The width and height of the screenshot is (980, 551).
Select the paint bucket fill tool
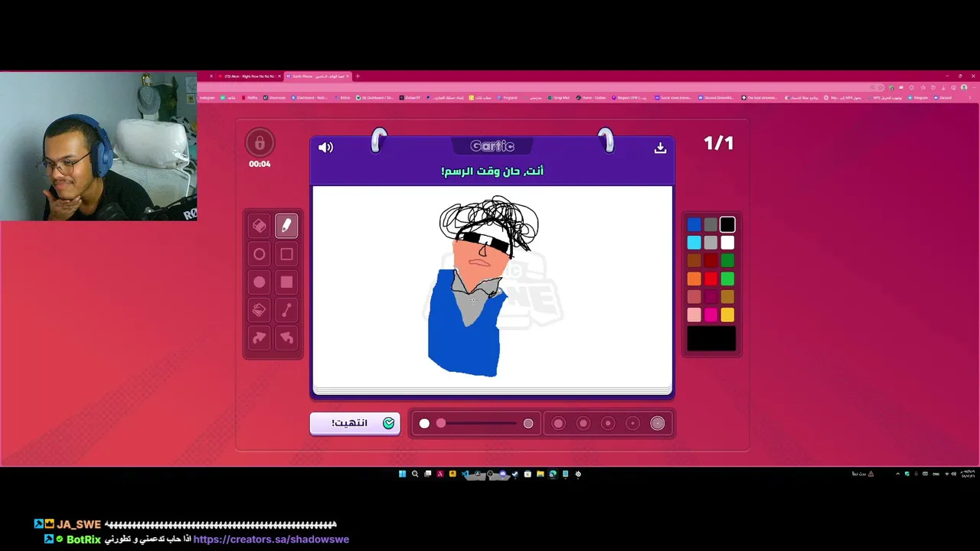coord(260,310)
